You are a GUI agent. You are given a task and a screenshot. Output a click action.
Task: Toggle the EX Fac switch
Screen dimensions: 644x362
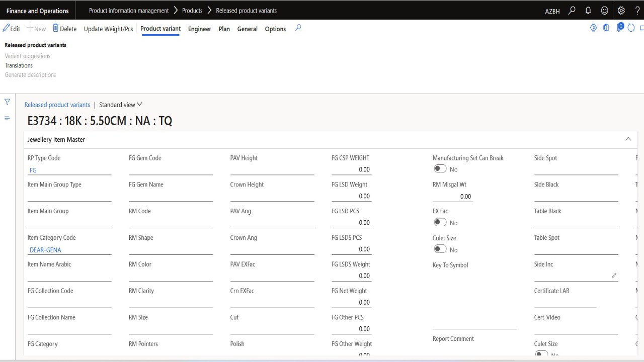pyautogui.click(x=440, y=223)
